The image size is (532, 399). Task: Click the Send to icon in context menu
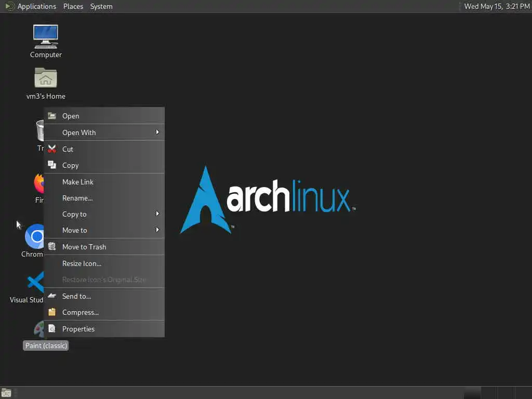pyautogui.click(x=52, y=296)
